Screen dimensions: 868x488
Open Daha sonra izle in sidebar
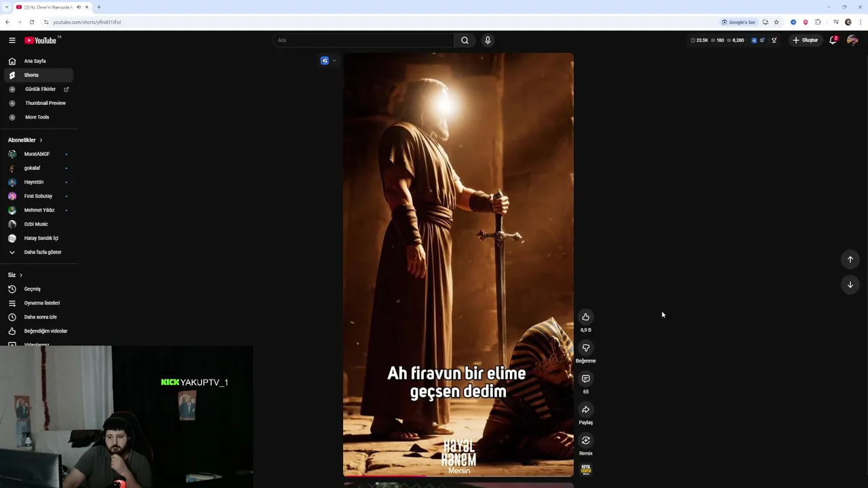click(37, 317)
